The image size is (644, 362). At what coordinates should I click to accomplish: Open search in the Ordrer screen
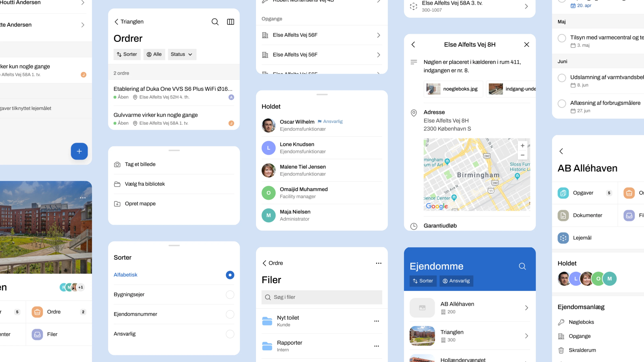215,22
